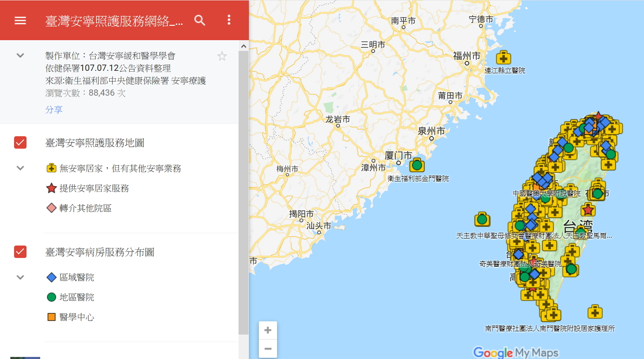Uncheck 臺灣安寧病房服務分布圖 layer checkbox
644x359 pixels.
point(20,252)
